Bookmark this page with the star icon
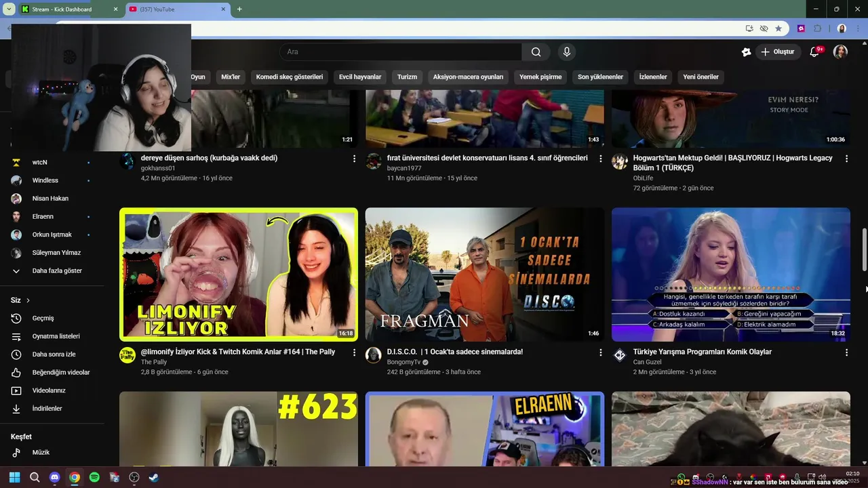This screenshot has height=488, width=868. pos(778,28)
